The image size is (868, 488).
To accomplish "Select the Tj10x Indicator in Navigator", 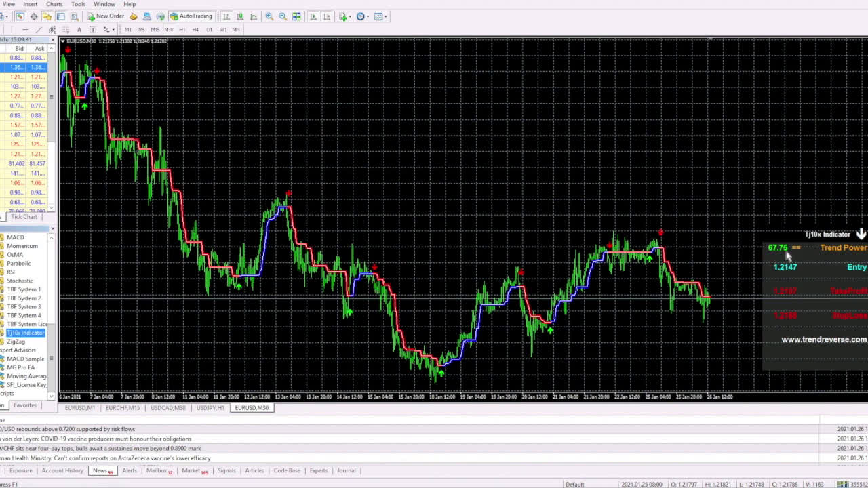I will (x=25, y=333).
